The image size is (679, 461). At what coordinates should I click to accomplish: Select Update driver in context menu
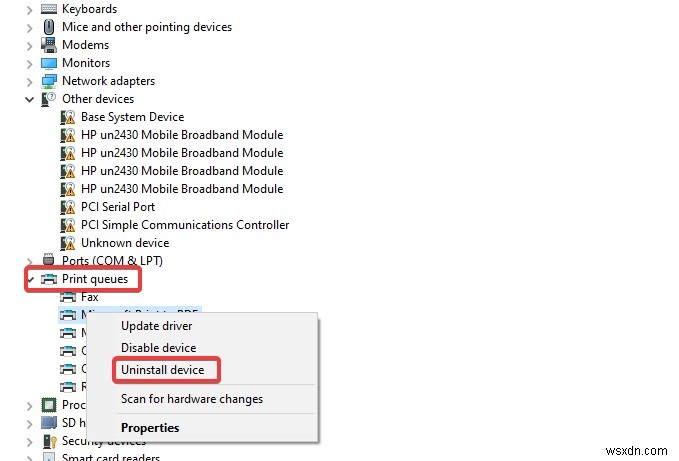(156, 326)
